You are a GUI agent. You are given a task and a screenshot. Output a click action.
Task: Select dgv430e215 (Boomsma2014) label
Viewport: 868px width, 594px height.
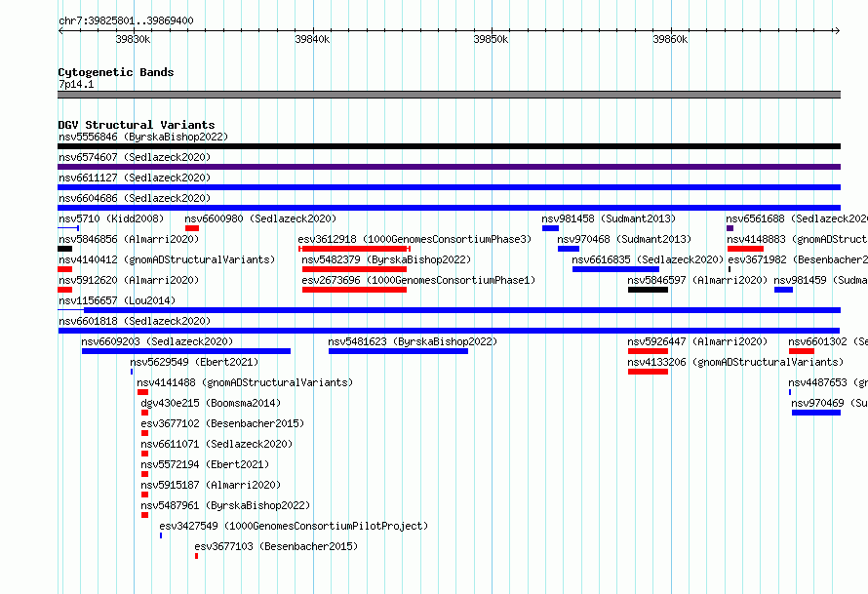211,403
